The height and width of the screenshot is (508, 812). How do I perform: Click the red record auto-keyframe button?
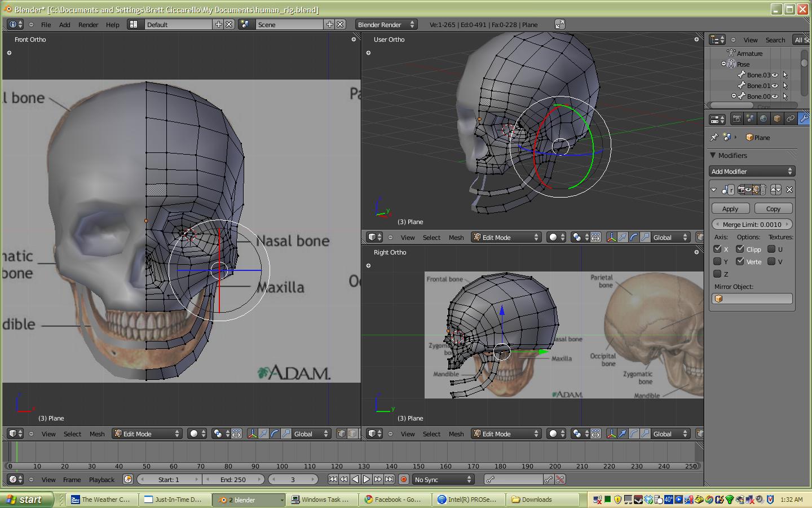point(403,479)
